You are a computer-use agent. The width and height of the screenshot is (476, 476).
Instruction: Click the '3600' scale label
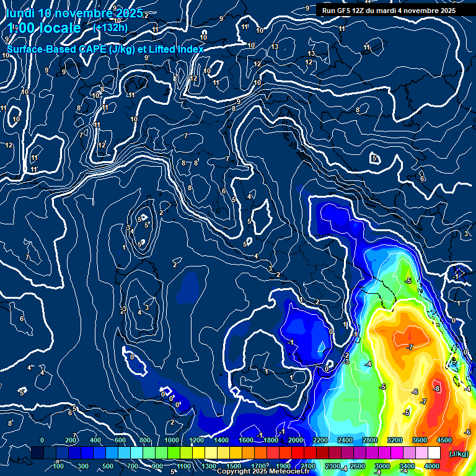tap(420, 440)
